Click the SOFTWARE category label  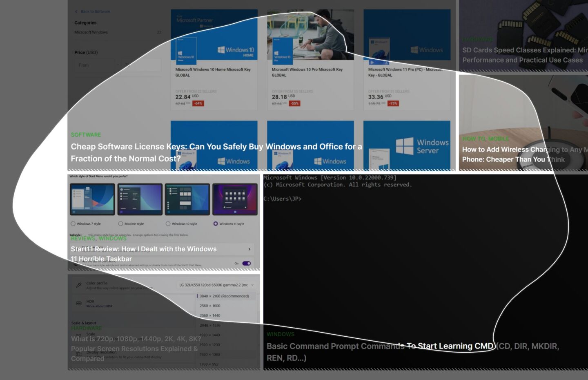pos(86,134)
